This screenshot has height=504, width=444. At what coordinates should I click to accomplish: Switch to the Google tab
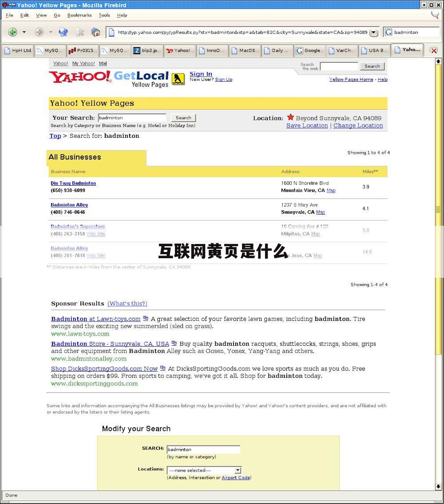click(x=309, y=51)
